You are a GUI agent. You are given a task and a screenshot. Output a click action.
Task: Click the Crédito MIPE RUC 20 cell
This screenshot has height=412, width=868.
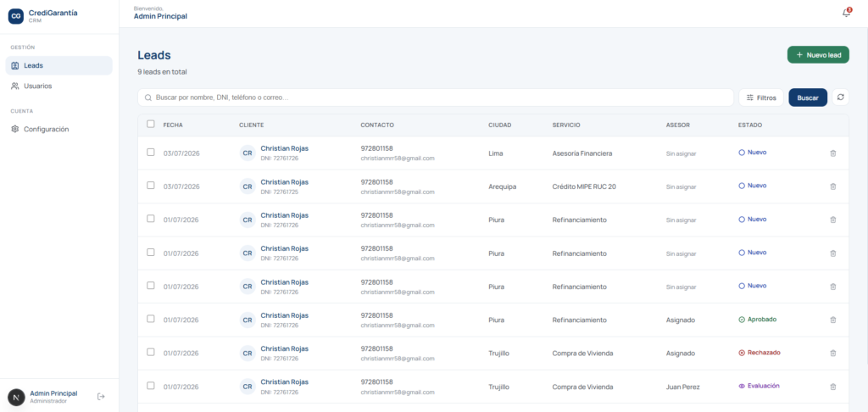pyautogui.click(x=584, y=187)
